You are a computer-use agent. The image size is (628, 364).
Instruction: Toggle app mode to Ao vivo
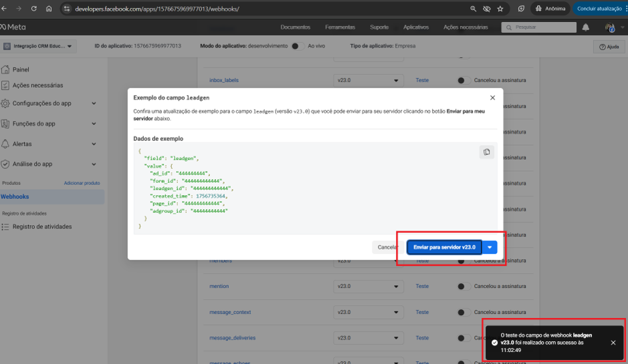click(297, 46)
